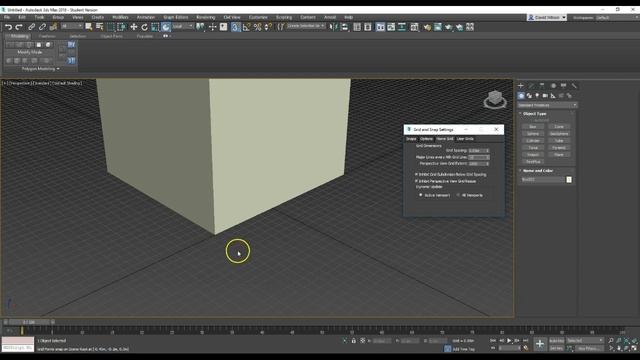
Task: Click the Pyramid primitive button
Action: click(x=559, y=148)
